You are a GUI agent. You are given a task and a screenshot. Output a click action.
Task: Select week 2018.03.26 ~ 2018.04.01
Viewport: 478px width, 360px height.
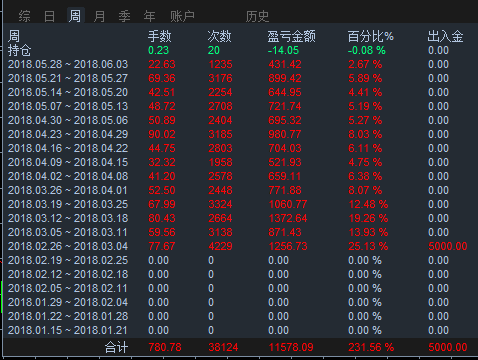(x=68, y=190)
